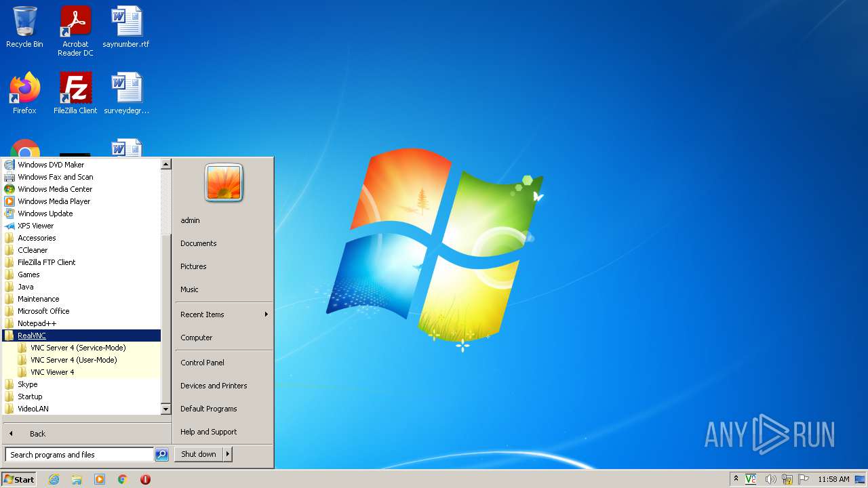
Task: Click the red Opera taskbar icon
Action: 145,479
